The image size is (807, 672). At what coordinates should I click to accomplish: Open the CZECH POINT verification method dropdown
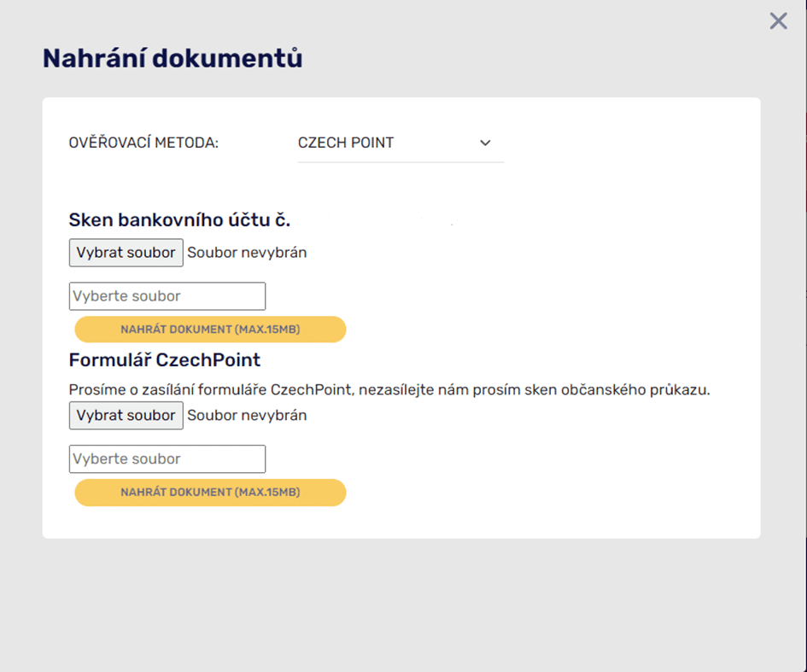pos(401,143)
